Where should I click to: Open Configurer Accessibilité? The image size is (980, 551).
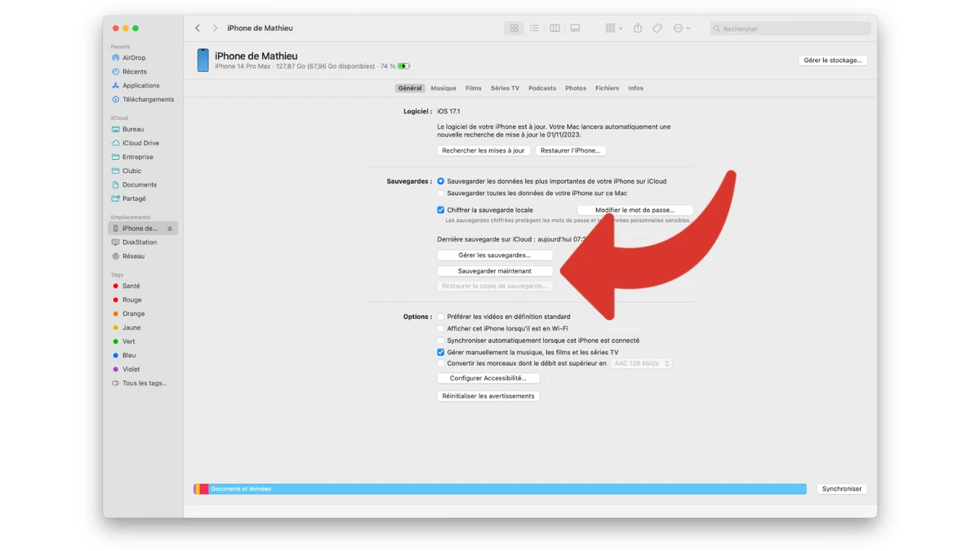[488, 378]
